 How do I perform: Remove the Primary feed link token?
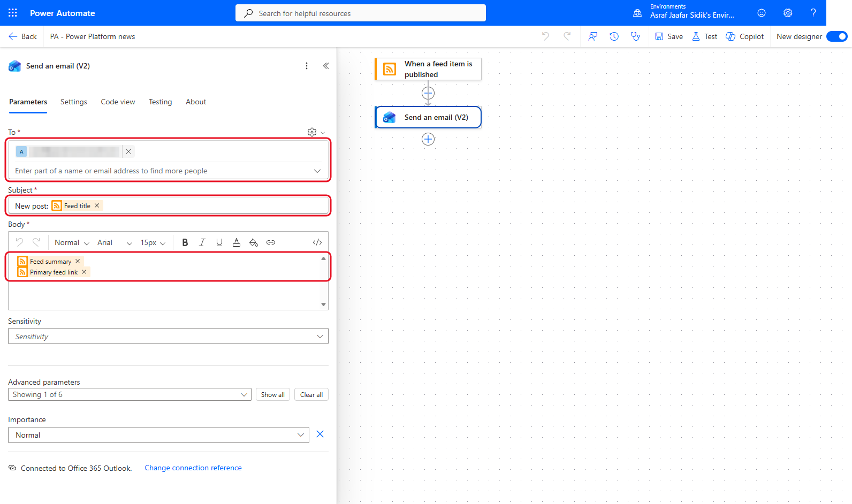tap(84, 272)
